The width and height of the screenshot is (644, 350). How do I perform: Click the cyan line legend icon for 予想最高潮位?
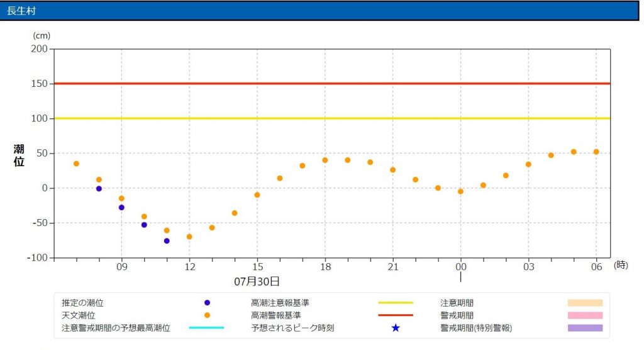coord(206,328)
